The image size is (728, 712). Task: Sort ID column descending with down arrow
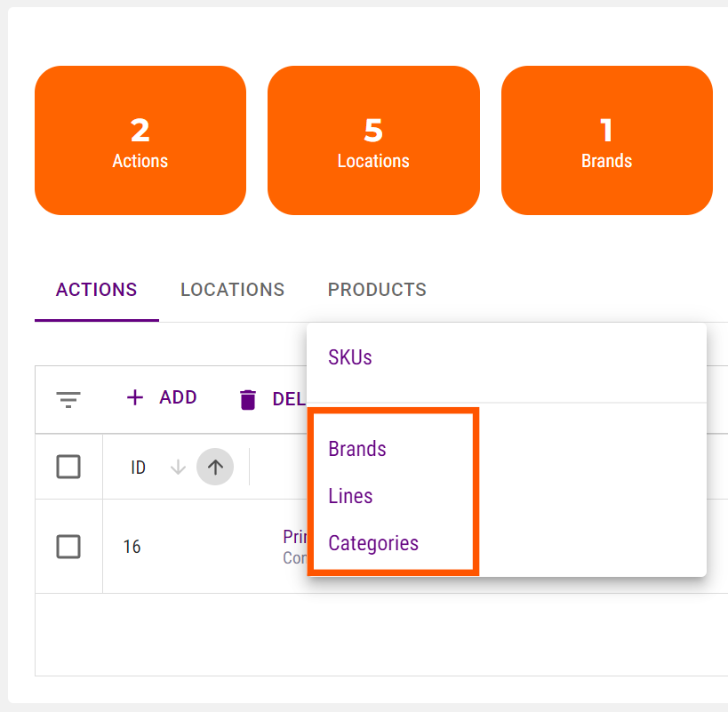coord(178,467)
